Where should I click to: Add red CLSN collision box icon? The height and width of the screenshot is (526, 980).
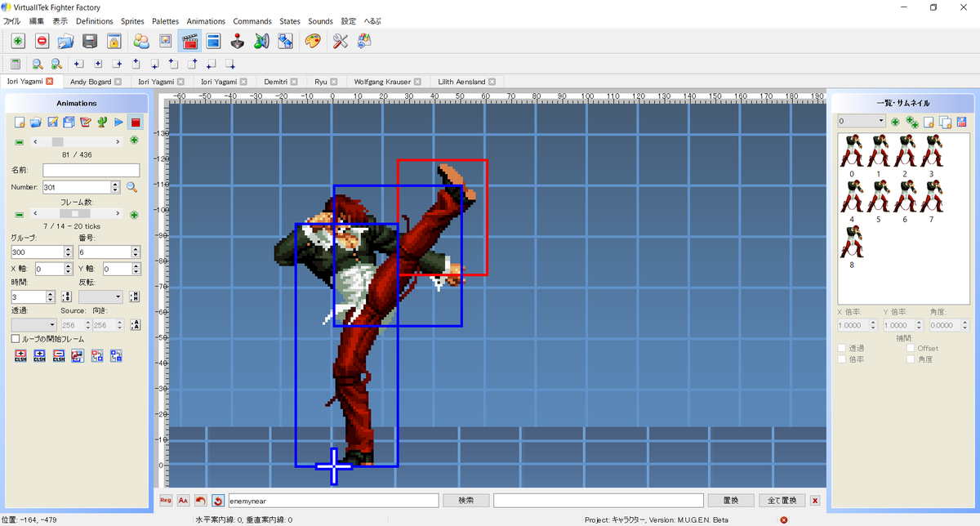[x=21, y=356]
